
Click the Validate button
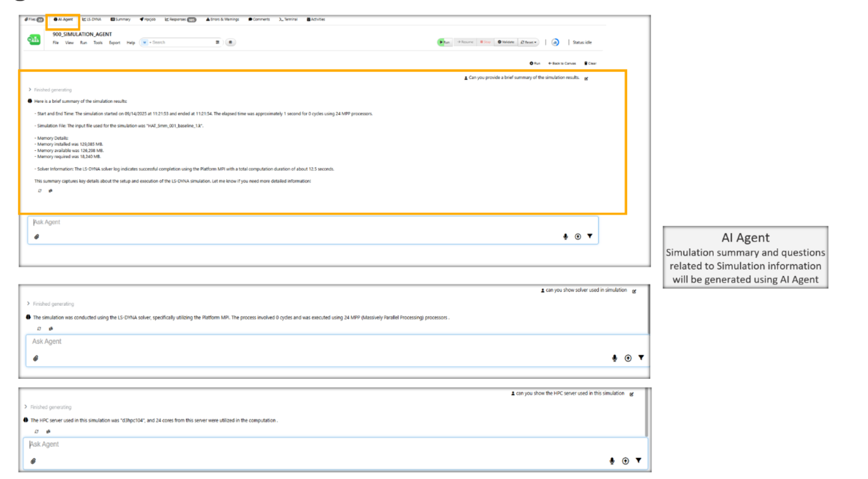coord(506,42)
